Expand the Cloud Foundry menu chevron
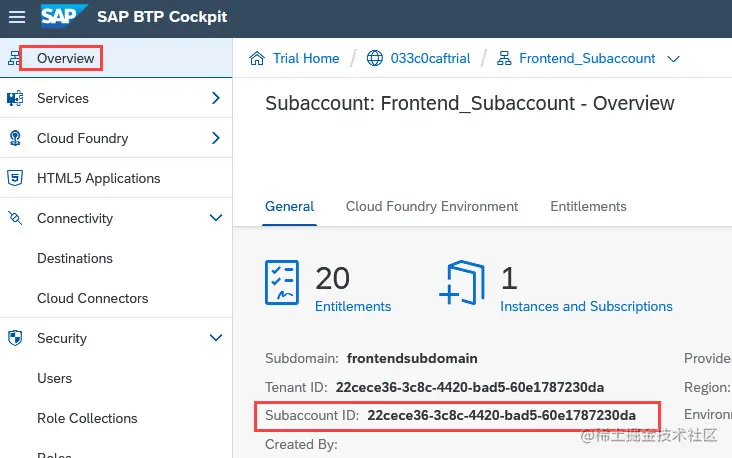The height and width of the screenshot is (458, 732). click(216, 138)
